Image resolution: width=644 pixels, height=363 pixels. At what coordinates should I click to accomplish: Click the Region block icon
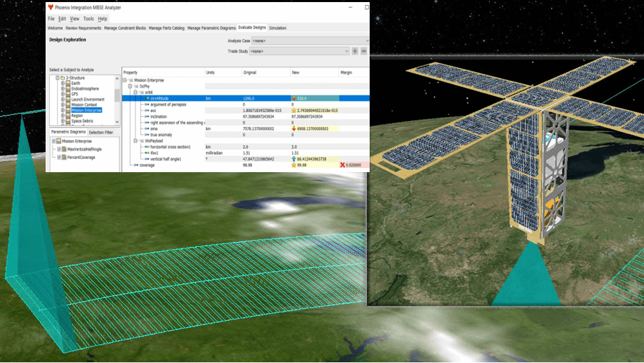pyautogui.click(x=68, y=115)
